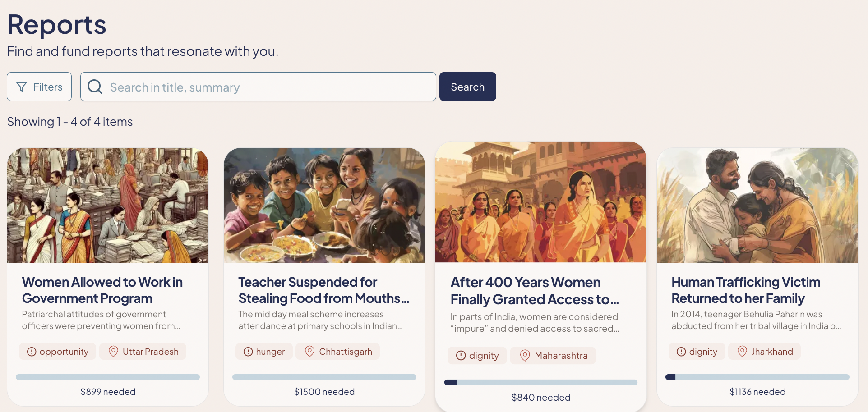Click the government office illustration thumbnail
This screenshot has height=412, width=868.
point(108,206)
